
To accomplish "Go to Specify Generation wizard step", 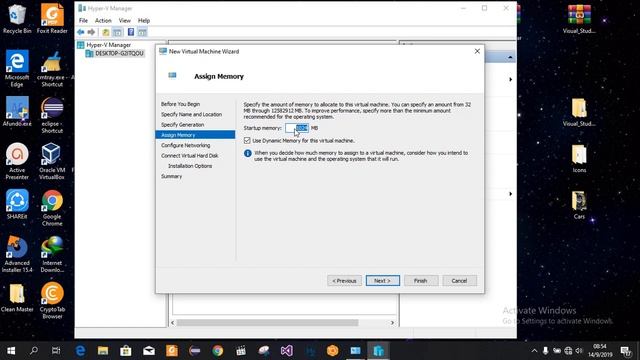I will [182, 124].
